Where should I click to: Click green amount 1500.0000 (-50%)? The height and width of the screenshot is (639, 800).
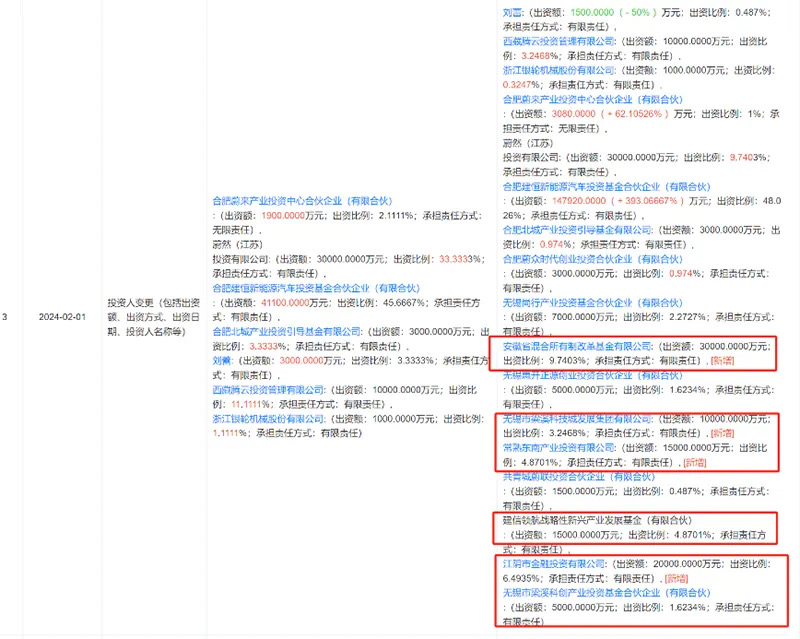pos(613,12)
